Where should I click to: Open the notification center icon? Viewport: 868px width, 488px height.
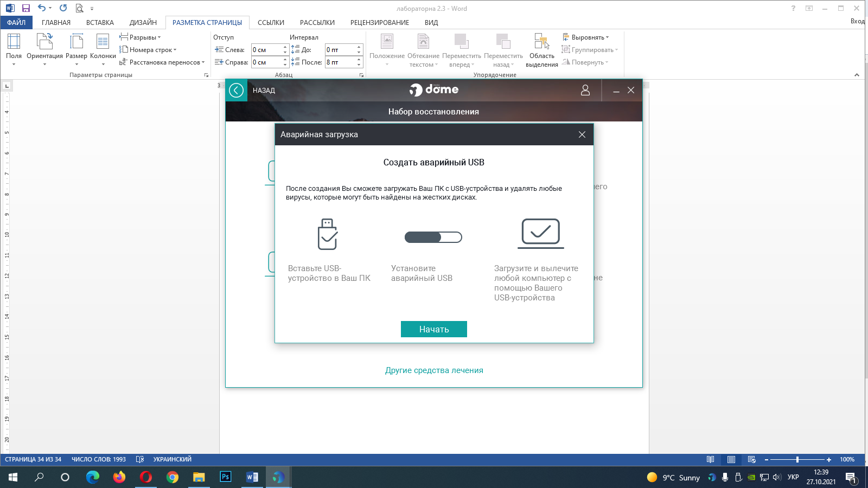click(x=851, y=478)
